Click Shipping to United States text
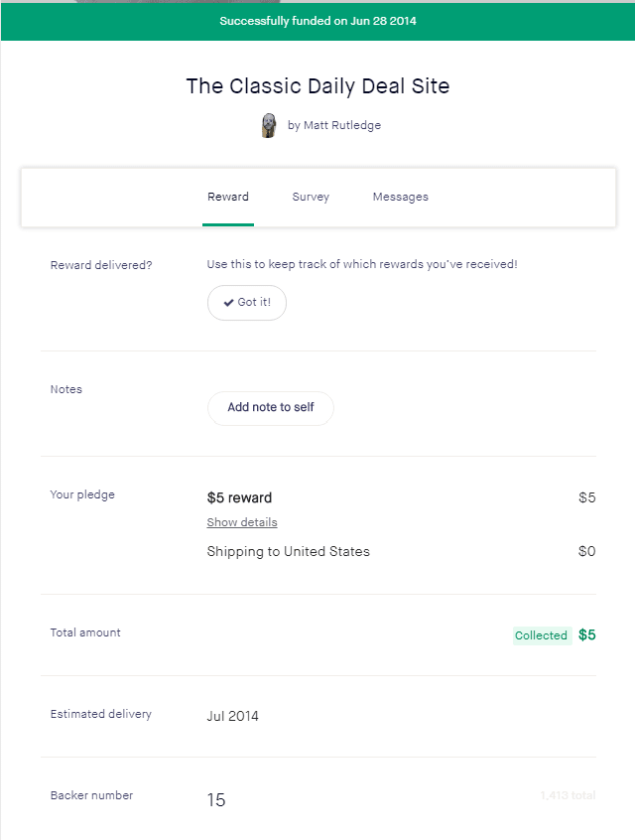 [x=288, y=552]
